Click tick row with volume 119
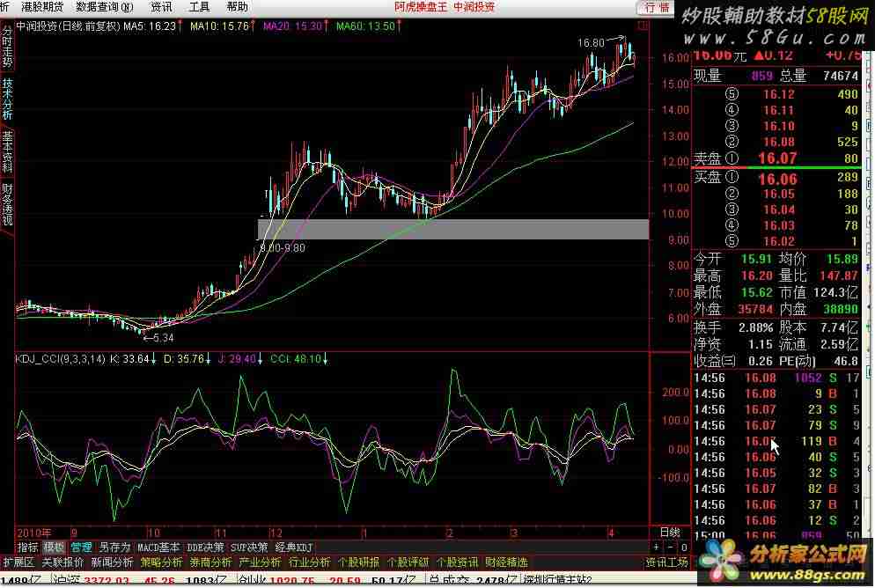This screenshot has height=588, width=875. (x=776, y=441)
